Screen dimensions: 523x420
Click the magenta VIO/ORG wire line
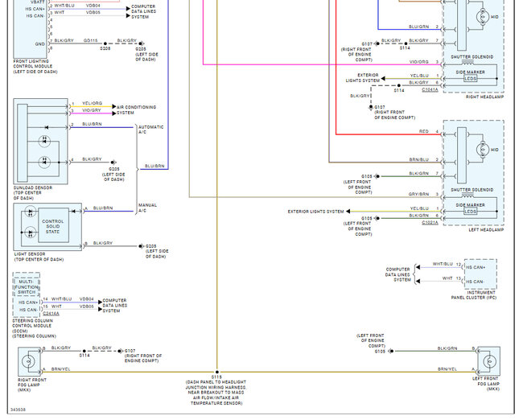322,64
